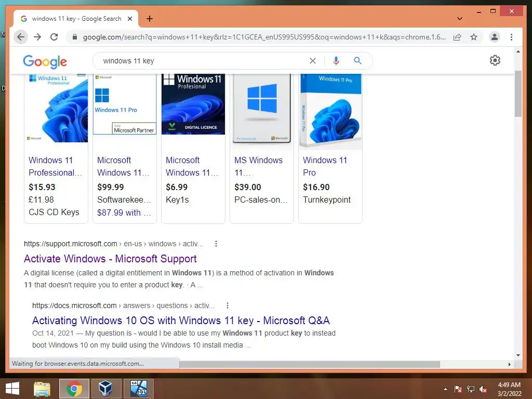Open VirtualBox from the taskbar
The width and height of the screenshot is (532, 399).
coord(105,389)
